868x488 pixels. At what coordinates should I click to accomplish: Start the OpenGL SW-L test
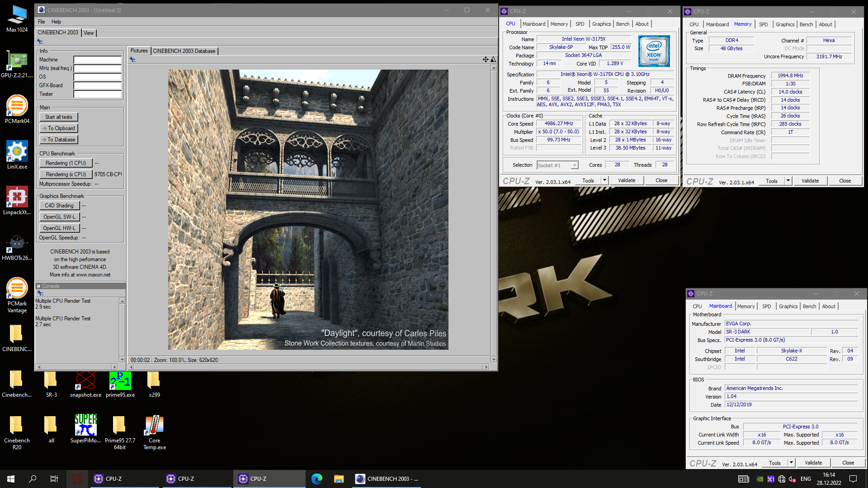[x=59, y=217]
